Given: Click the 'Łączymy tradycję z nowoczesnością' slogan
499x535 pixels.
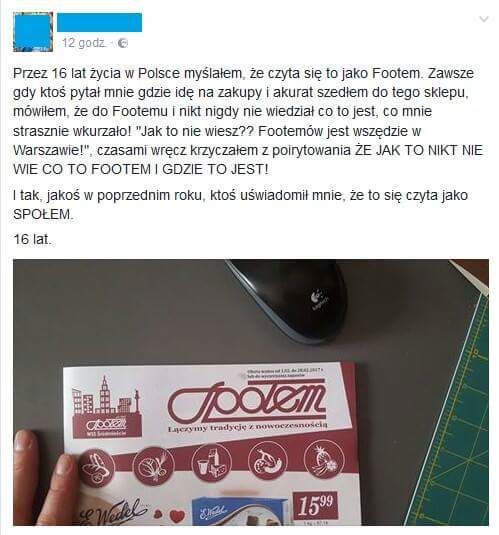Looking at the screenshot, I should tap(248, 427).
